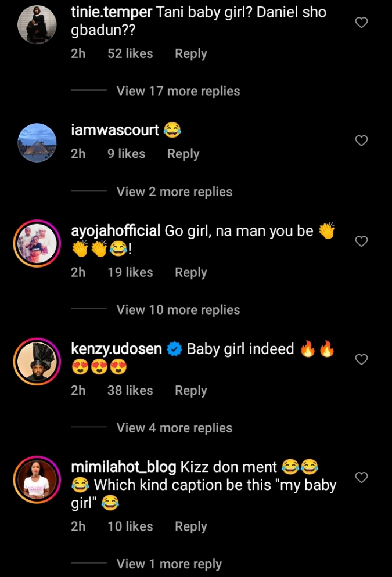
Task: Toggle like on tinie.temper's comment heart
Action: 361,23
